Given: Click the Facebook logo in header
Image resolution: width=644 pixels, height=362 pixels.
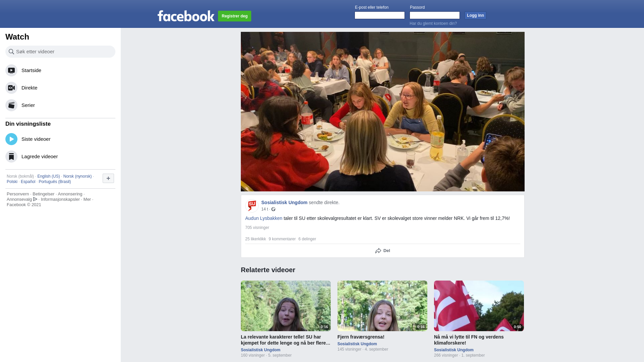Looking at the screenshot, I should pos(186,16).
